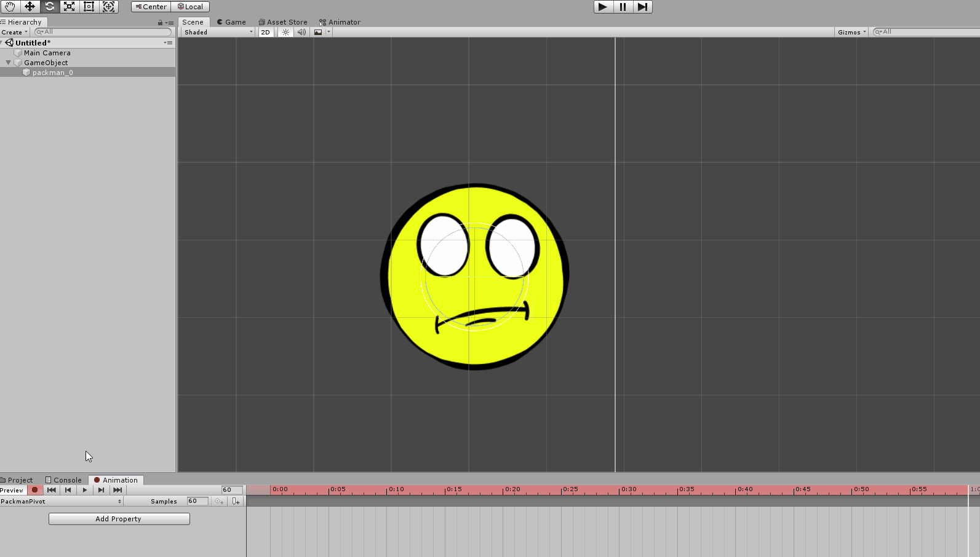Click the Step frame button
Image resolution: width=980 pixels, height=557 pixels.
(x=642, y=7)
